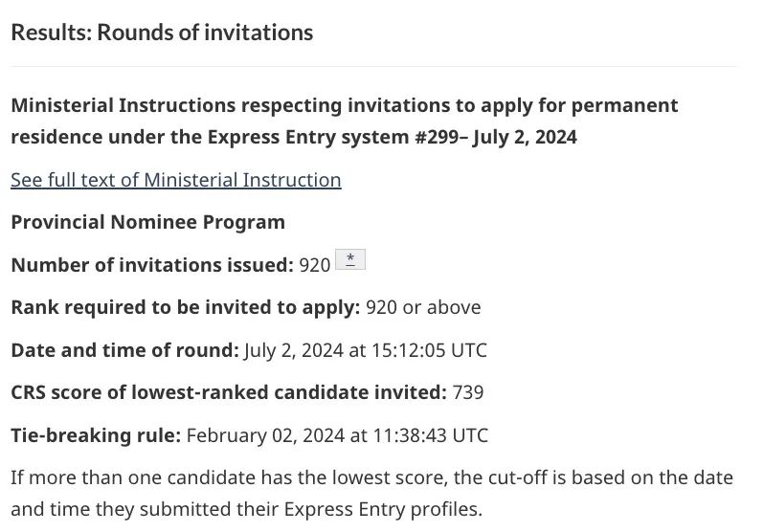Click the "Date and time of round" label
764x532 pixels.
coord(124,350)
